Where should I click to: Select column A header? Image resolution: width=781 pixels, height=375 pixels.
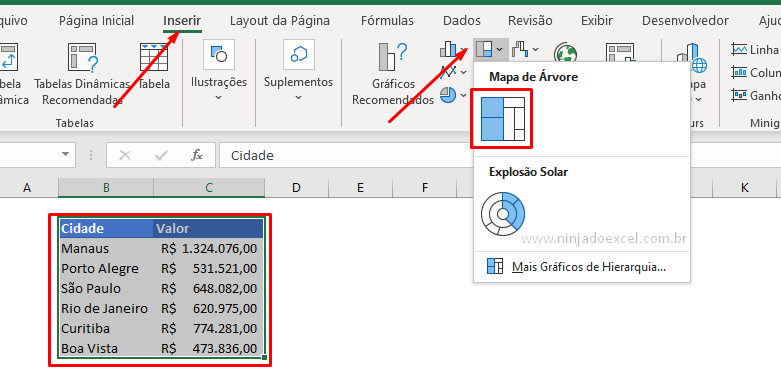27,188
